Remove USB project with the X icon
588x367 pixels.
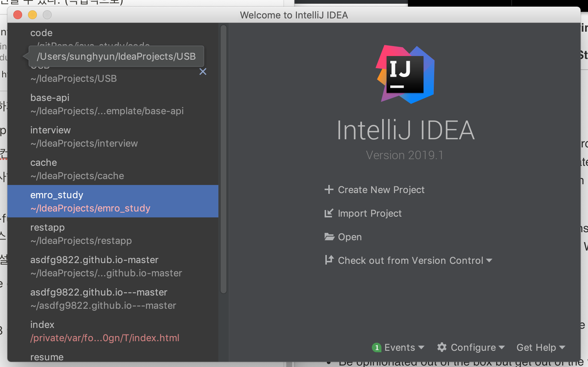point(203,71)
